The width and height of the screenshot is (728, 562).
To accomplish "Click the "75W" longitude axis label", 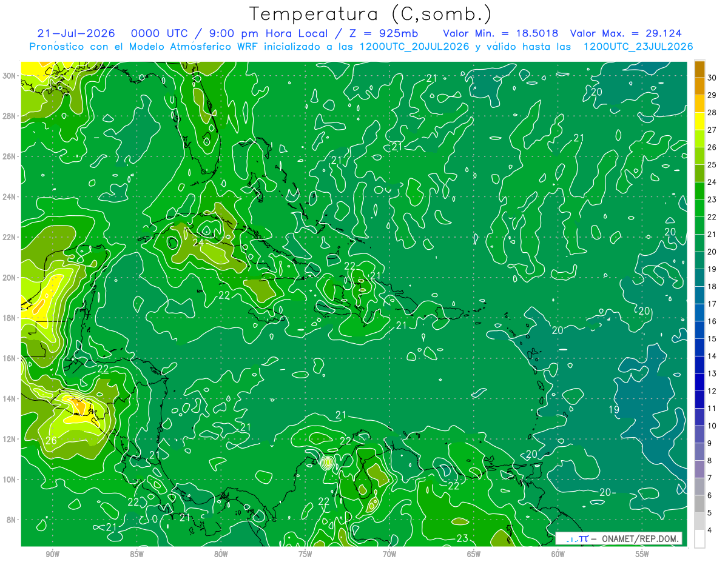I will (305, 554).
